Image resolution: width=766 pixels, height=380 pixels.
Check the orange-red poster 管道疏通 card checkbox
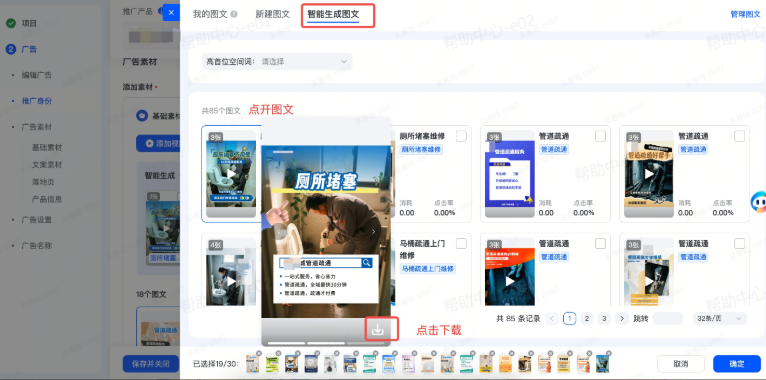pyautogui.click(x=600, y=243)
